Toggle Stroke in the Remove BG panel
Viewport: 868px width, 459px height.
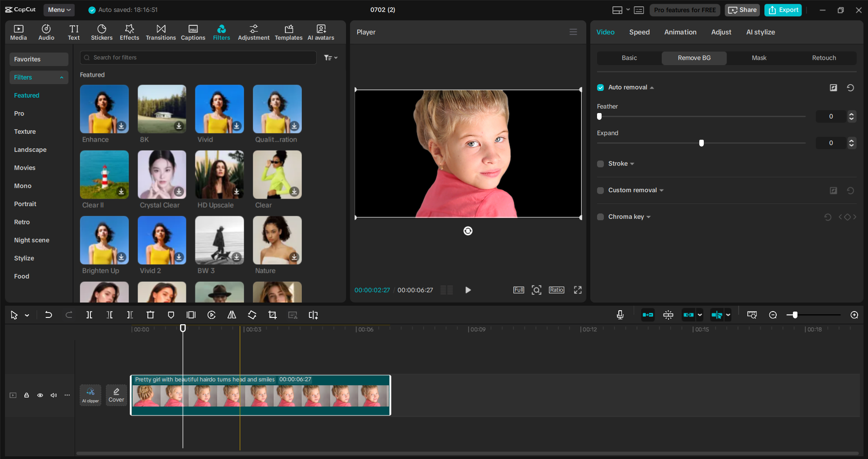[600, 164]
